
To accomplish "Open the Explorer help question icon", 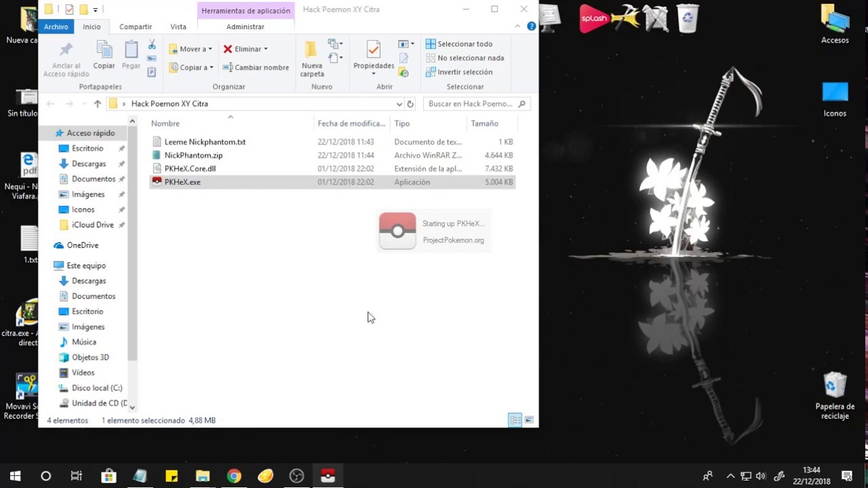I will click(x=531, y=26).
